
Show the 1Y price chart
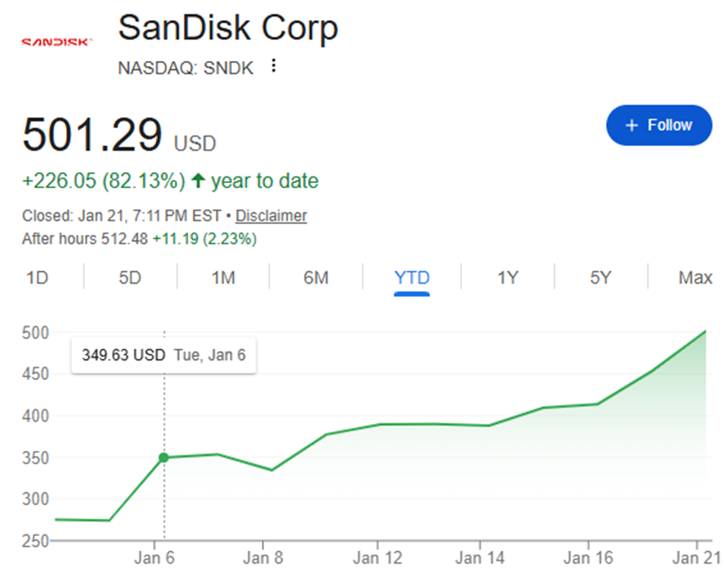(507, 278)
